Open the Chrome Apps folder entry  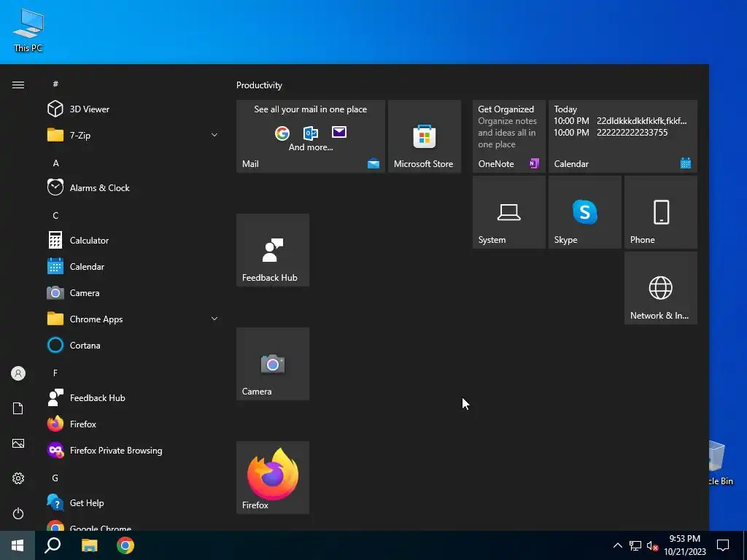(x=133, y=319)
